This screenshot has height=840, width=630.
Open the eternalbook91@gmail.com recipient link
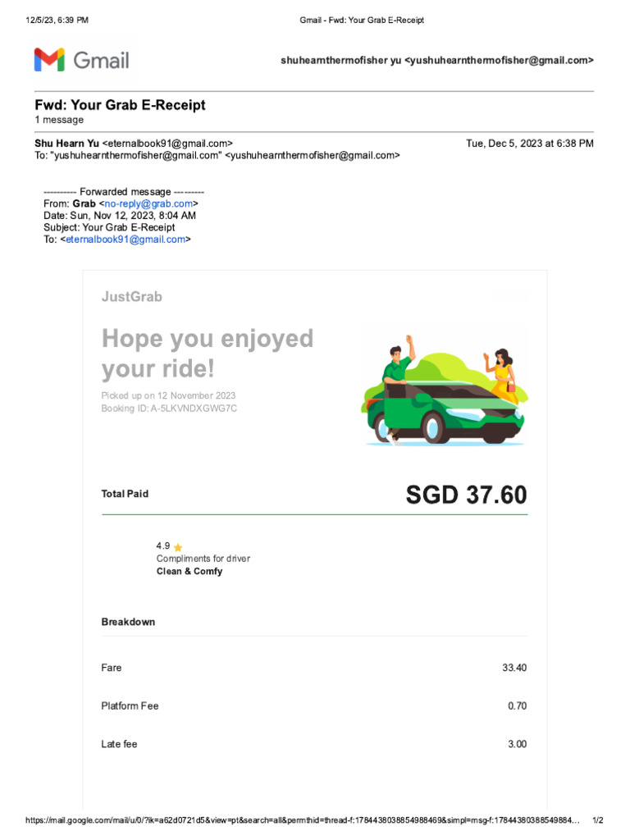point(126,240)
